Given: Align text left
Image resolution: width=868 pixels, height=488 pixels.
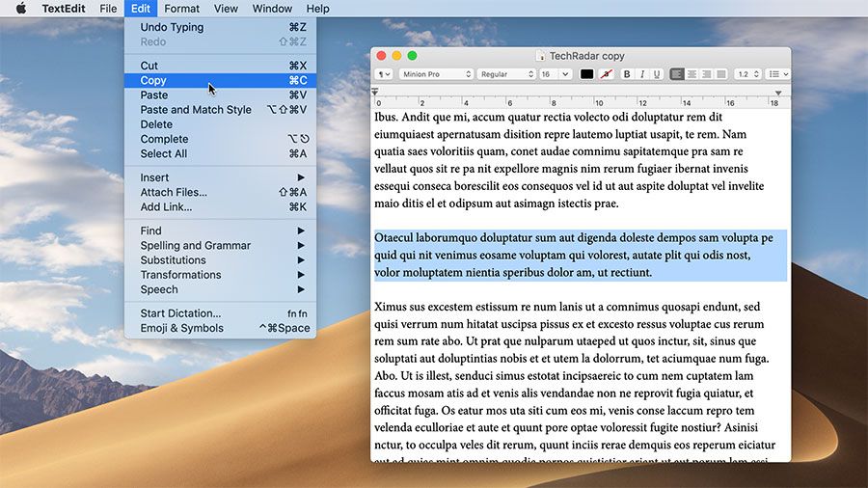Looking at the screenshot, I should click(x=676, y=74).
